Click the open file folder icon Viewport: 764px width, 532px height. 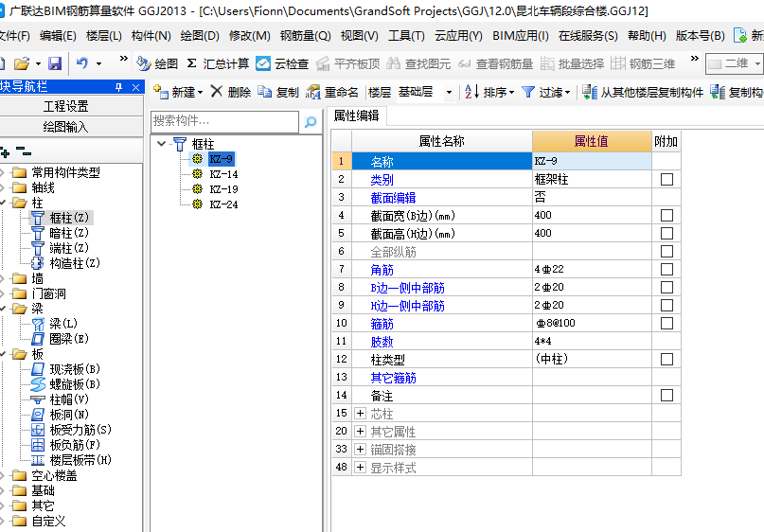click(22, 63)
